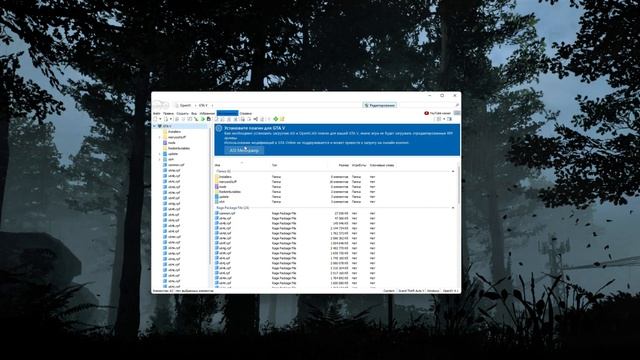Click the ASI Менеджер button in blue banner
The image size is (640, 360).
[x=244, y=150]
